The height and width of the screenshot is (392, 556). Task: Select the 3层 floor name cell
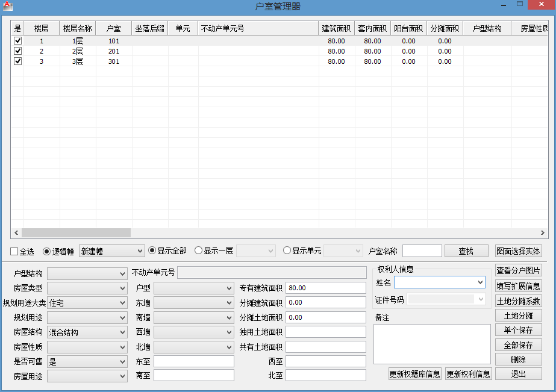click(x=78, y=61)
